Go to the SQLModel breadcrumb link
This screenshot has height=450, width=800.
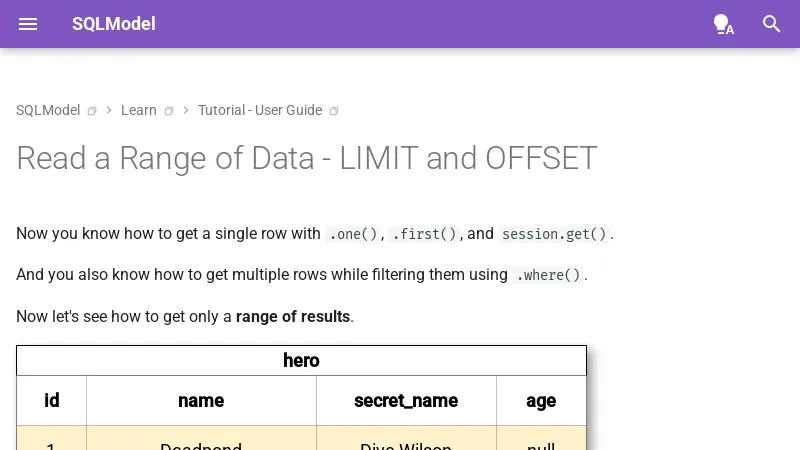click(x=48, y=110)
